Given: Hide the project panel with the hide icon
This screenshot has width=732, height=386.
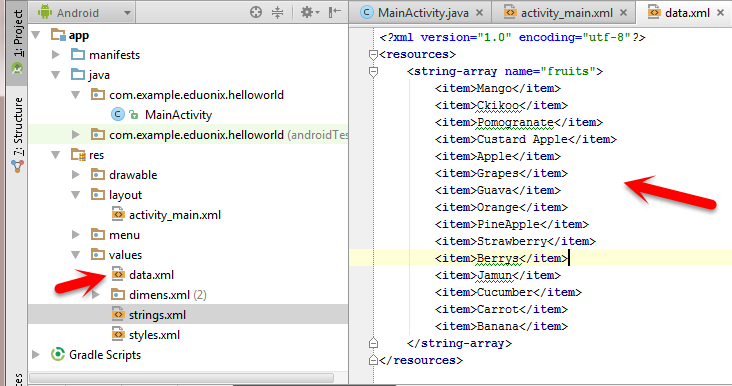Looking at the screenshot, I should point(335,12).
